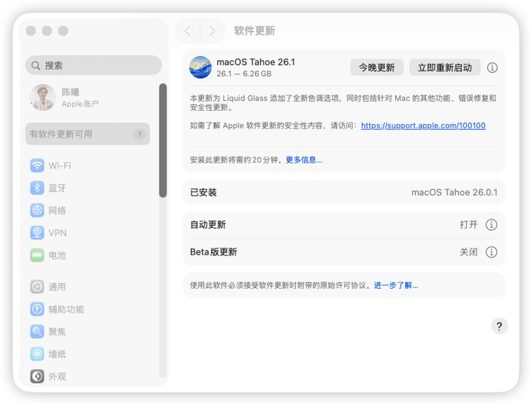Click the Wallpaper (墙纸) flower icon

point(37,354)
